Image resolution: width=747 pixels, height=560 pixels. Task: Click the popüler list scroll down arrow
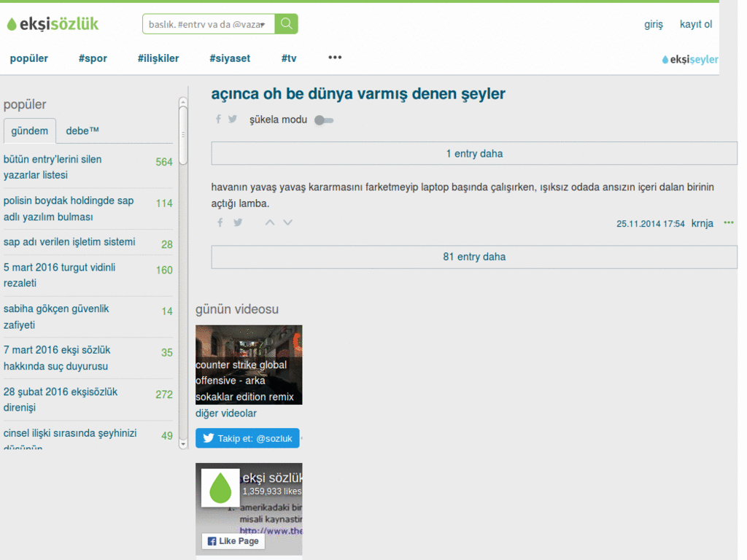click(183, 444)
